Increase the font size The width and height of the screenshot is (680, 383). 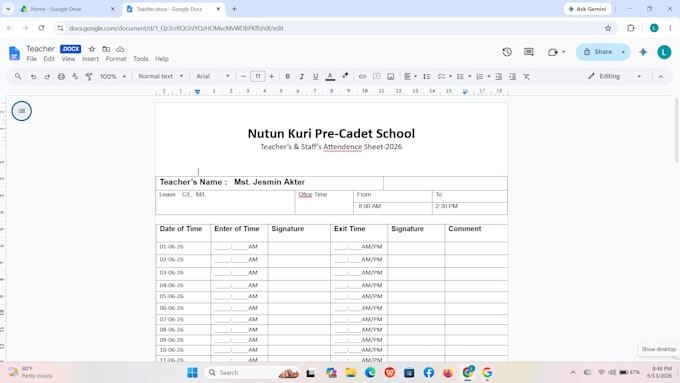click(271, 76)
